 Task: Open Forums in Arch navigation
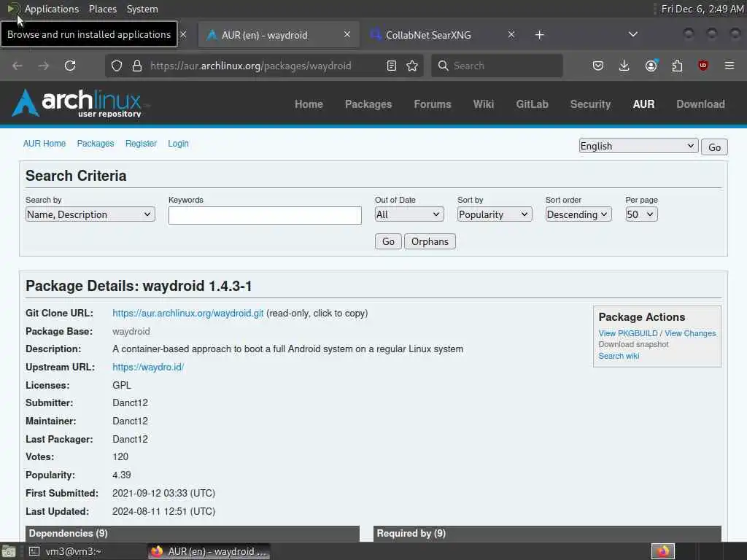(x=432, y=104)
